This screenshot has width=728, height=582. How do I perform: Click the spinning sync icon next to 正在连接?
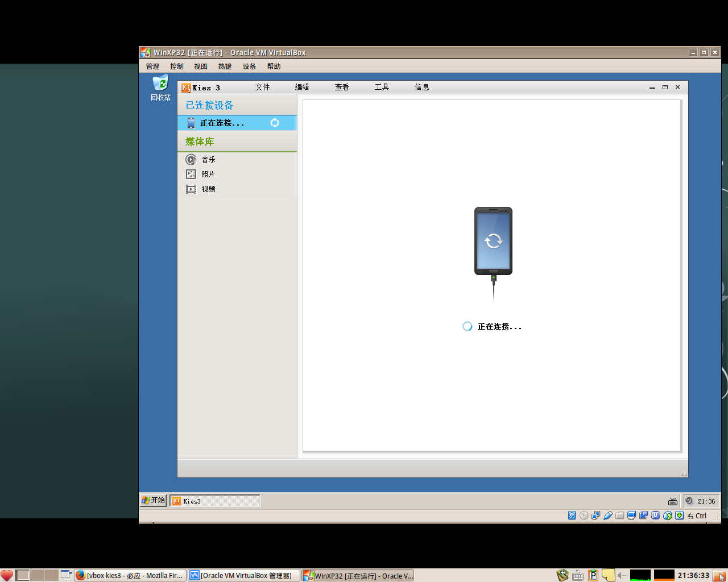coord(275,123)
